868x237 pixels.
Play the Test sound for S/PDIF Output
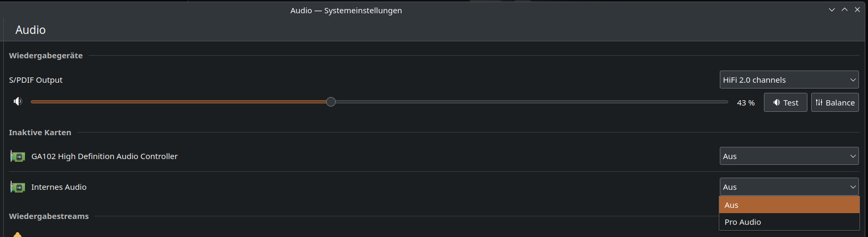[x=786, y=102]
